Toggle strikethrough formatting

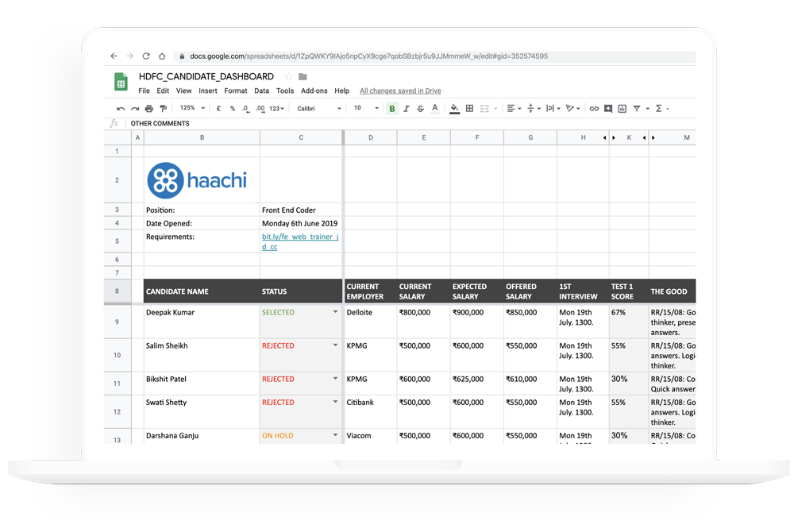pos(420,108)
